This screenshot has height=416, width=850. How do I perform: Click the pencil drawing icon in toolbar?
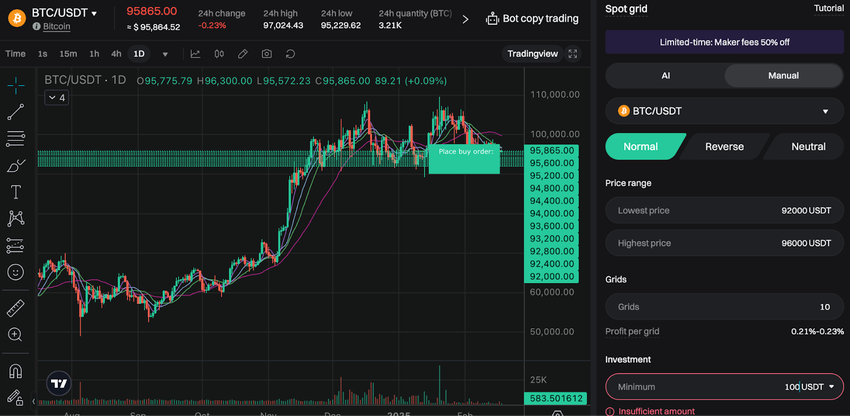coord(243,54)
